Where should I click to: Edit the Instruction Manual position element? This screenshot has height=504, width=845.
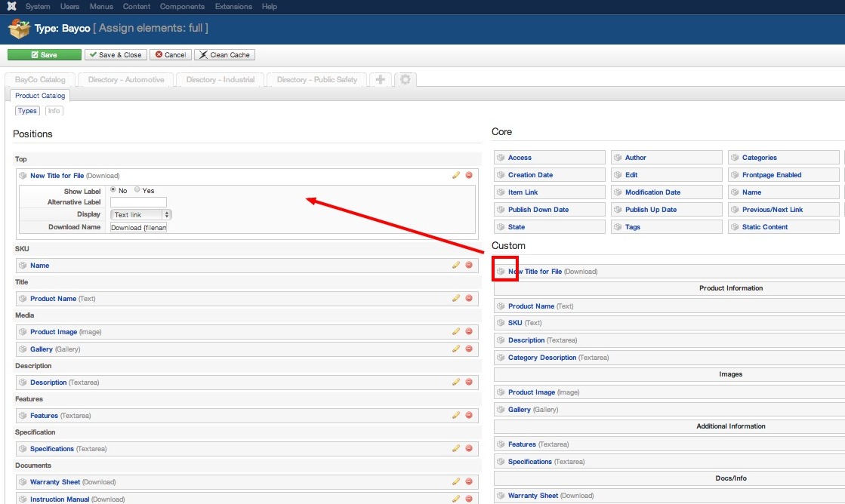pyautogui.click(x=456, y=499)
